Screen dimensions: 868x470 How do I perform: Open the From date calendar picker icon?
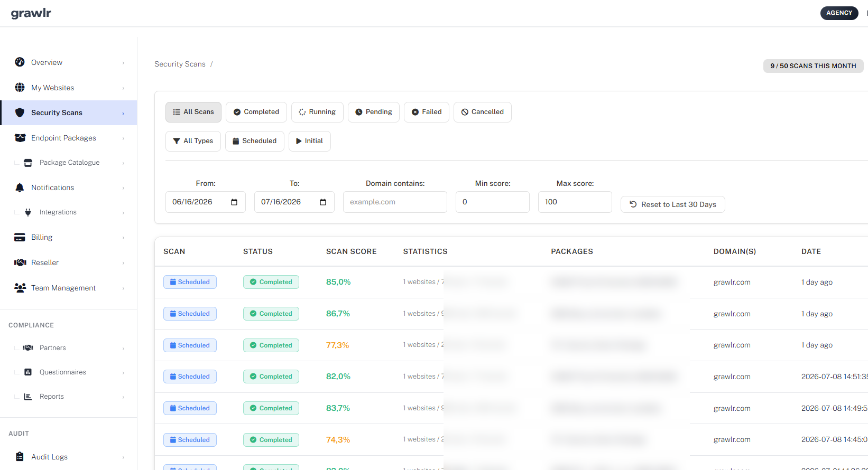pyautogui.click(x=234, y=202)
